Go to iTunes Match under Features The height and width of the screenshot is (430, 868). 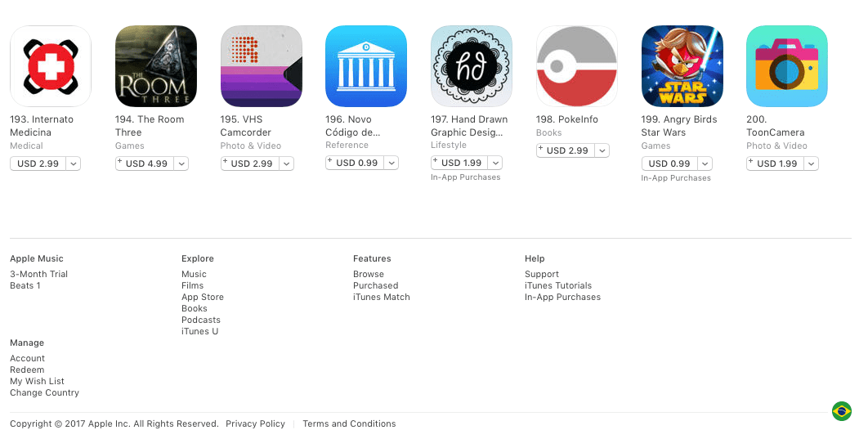382,298
